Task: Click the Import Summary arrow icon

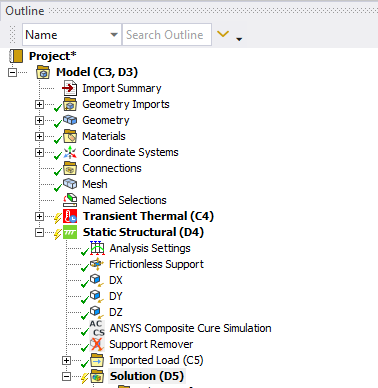Action: pyautogui.click(x=70, y=88)
